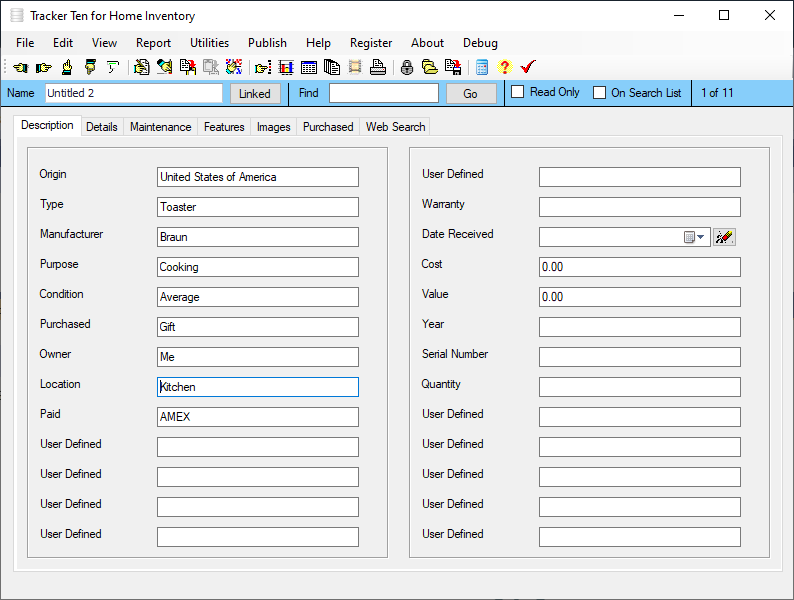This screenshot has width=794, height=600.
Task: Click the red checkmark toolbar icon
Action: tap(528, 68)
